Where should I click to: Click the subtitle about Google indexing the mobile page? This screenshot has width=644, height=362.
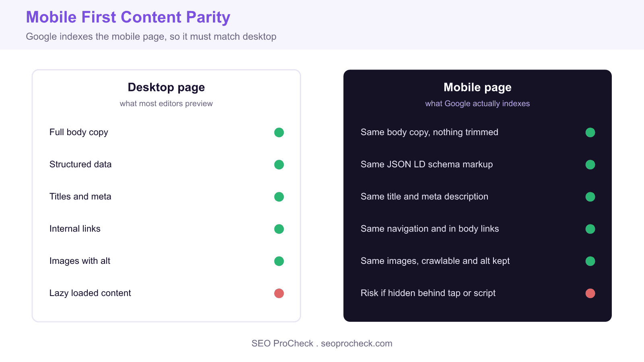[151, 37]
